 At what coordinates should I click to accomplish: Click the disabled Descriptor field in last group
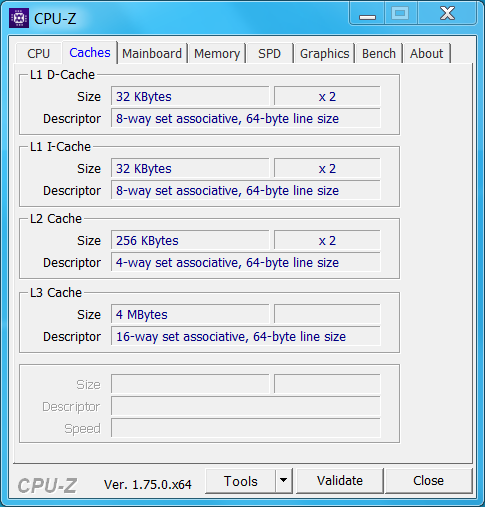coord(246,406)
